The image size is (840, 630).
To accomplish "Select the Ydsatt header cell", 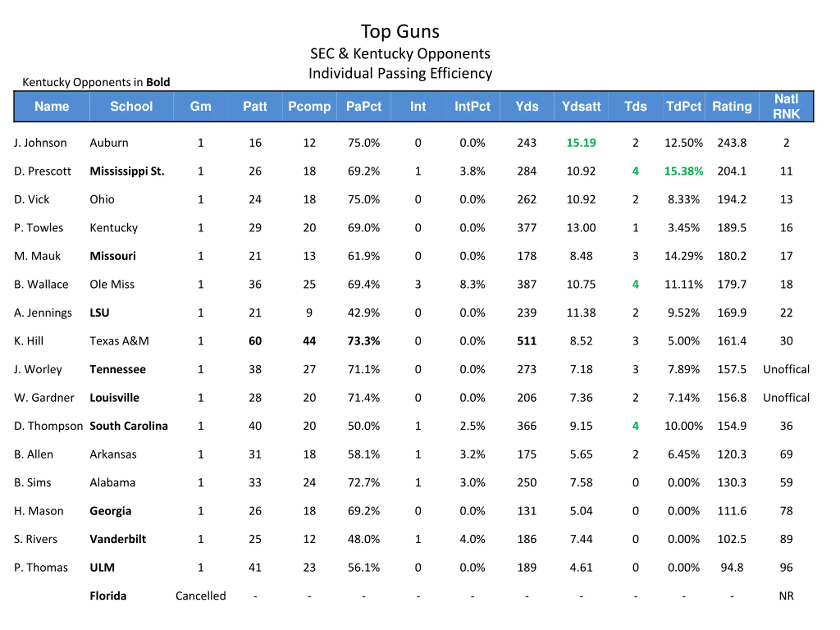I will coord(581,106).
